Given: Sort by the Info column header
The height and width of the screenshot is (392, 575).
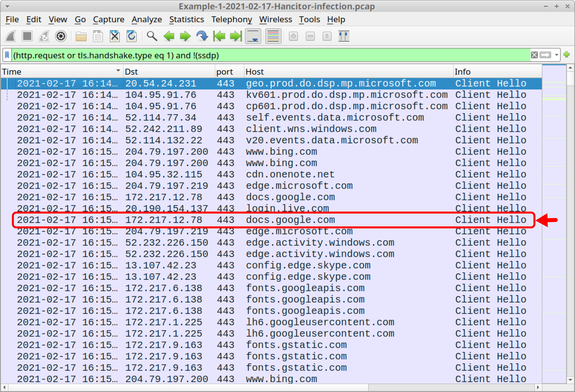Looking at the screenshot, I should click(x=497, y=72).
